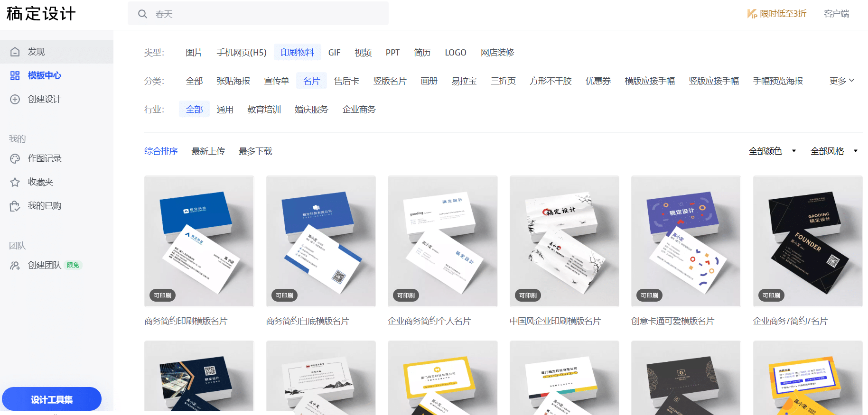Open the 企业商务简约个人名片 template thumbnail
The width and height of the screenshot is (868, 415).
(442, 241)
